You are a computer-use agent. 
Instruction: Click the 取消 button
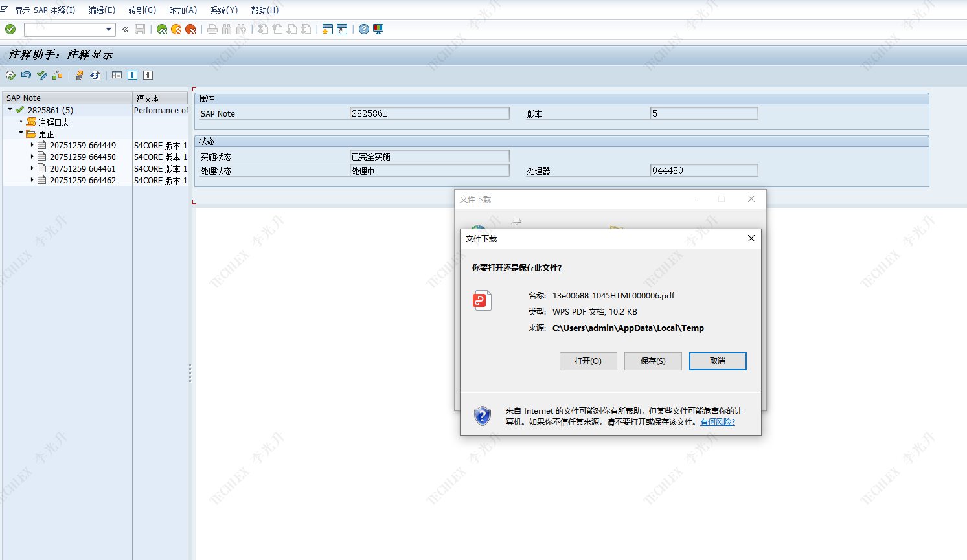(x=718, y=361)
